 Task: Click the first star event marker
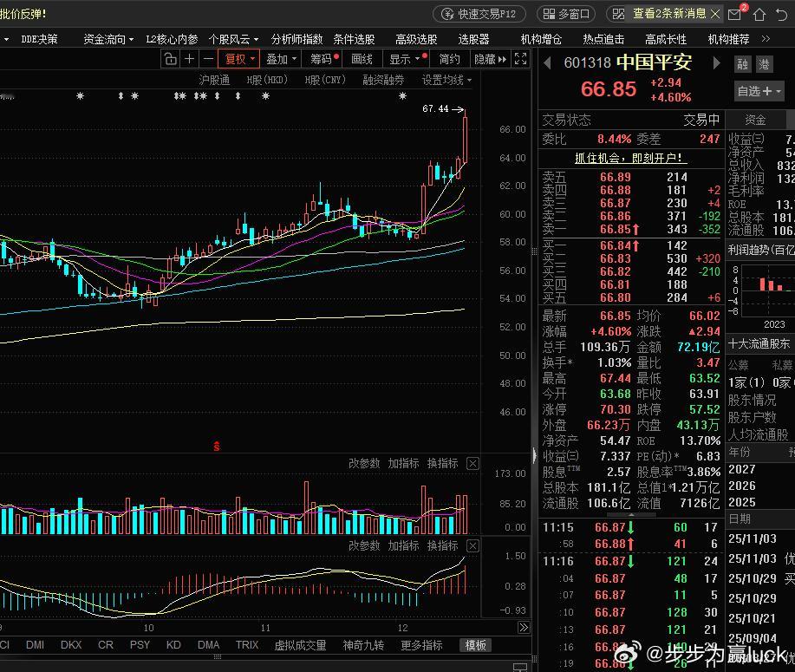pyautogui.click(x=80, y=95)
